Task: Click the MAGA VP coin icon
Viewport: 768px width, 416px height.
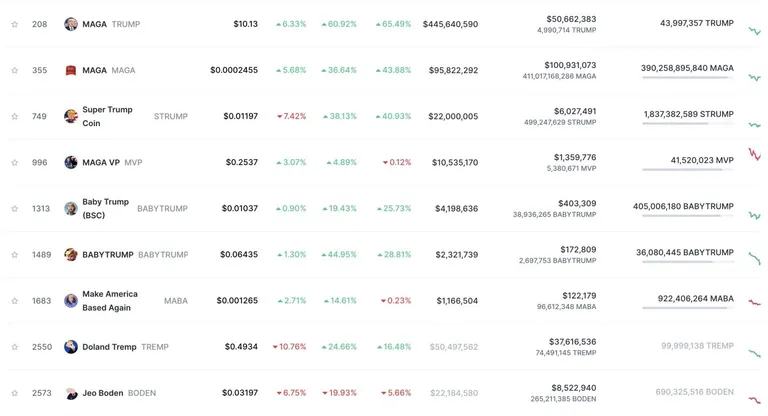Action: pos(71,162)
